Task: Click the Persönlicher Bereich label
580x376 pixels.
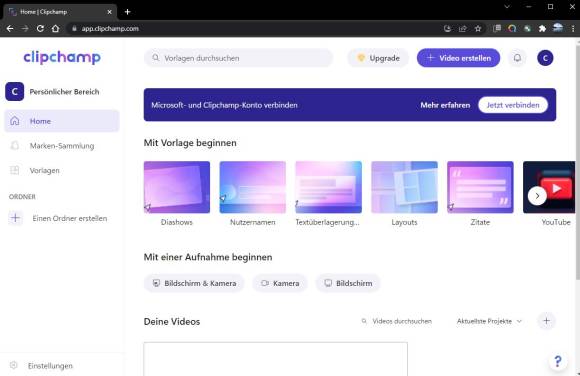Action: tap(64, 92)
